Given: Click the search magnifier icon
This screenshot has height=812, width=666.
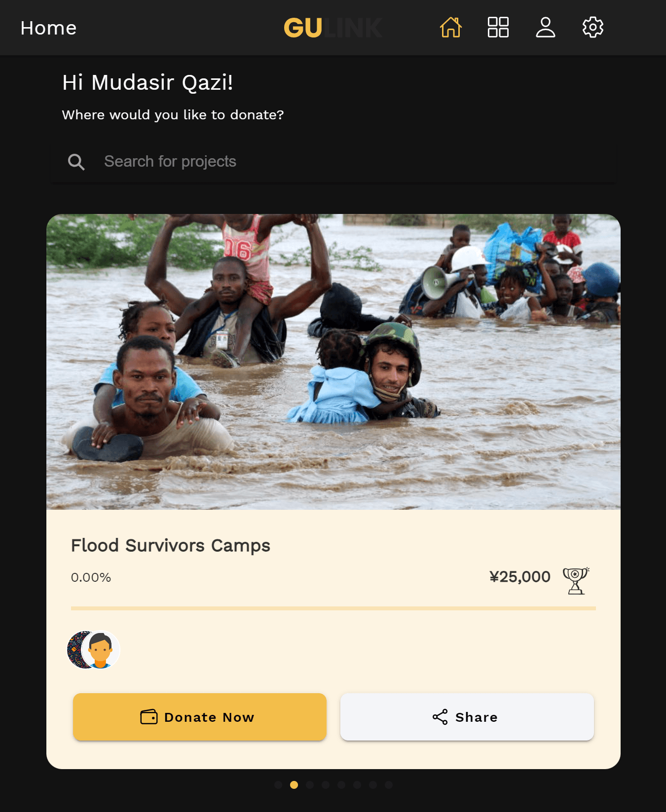Looking at the screenshot, I should pyautogui.click(x=76, y=162).
